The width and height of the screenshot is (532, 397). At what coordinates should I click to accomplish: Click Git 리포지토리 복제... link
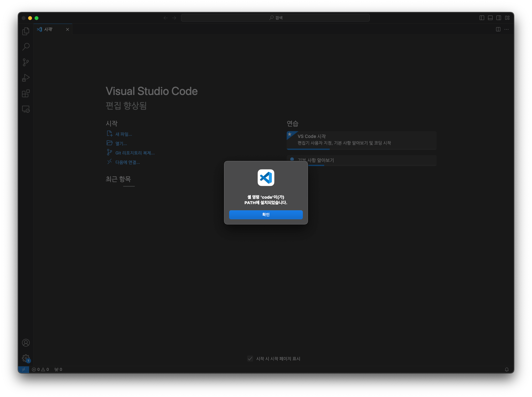click(x=135, y=153)
